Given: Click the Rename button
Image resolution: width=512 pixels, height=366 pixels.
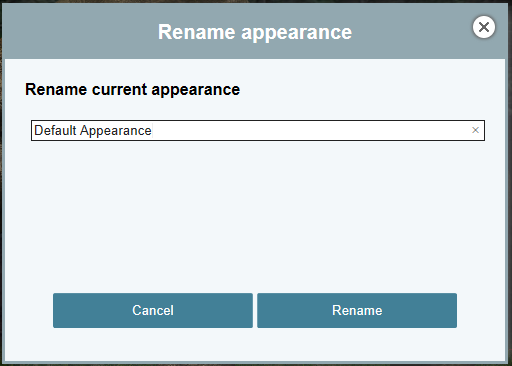Looking at the screenshot, I should tap(357, 310).
